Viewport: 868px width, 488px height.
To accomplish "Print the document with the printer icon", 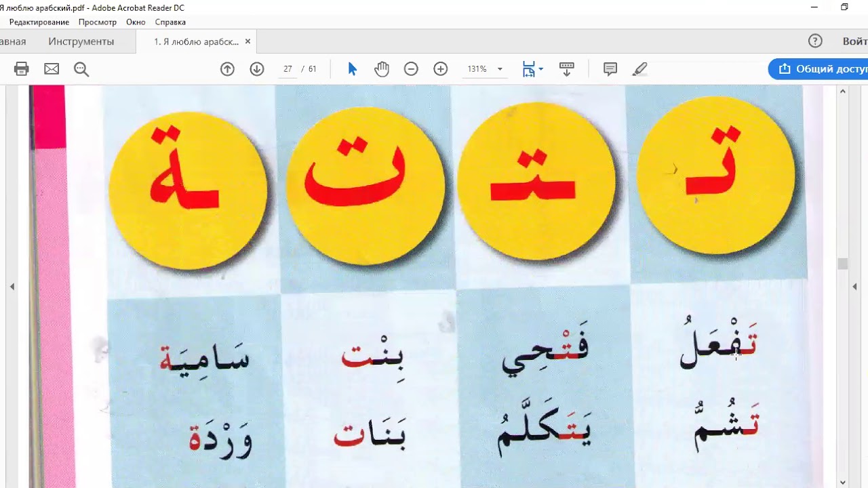I will pos(22,69).
